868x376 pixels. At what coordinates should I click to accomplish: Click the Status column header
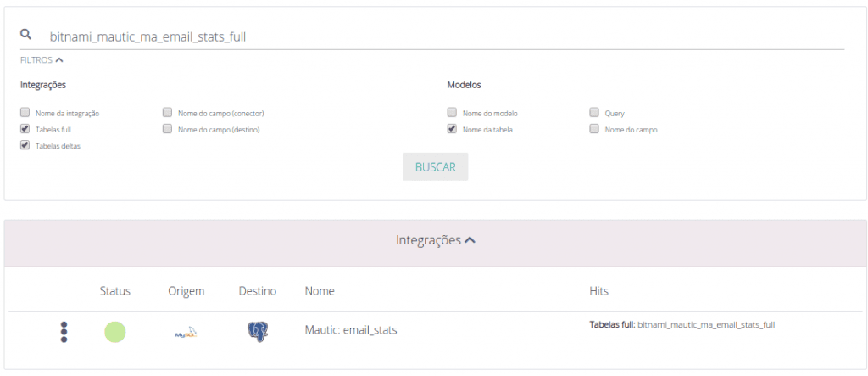click(x=114, y=291)
